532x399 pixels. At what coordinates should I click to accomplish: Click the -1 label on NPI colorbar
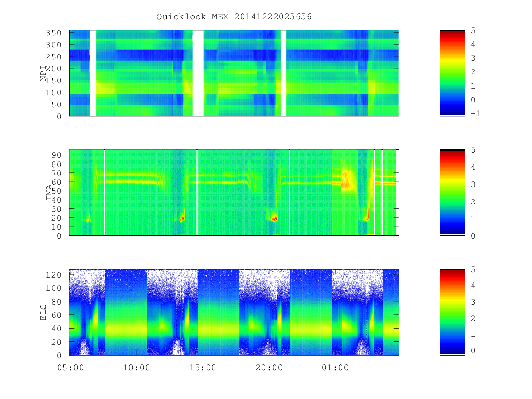pyautogui.click(x=476, y=113)
